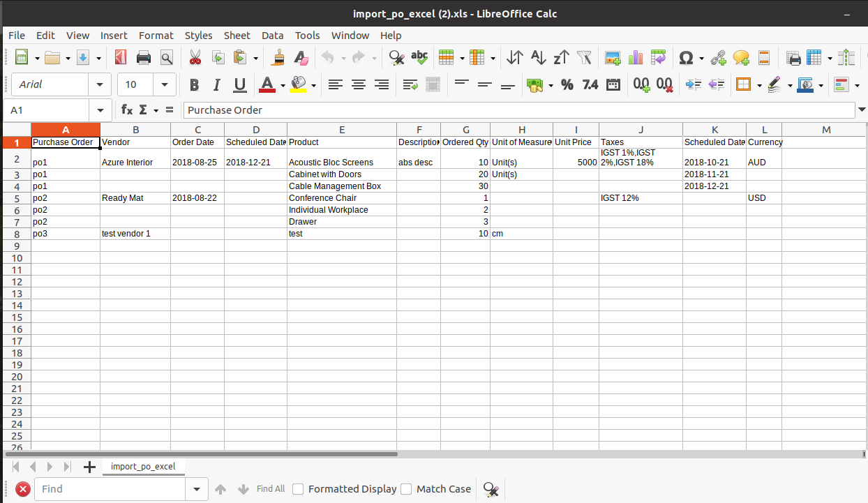Click Clear Direct Formatting icon
The width and height of the screenshot is (868, 503).
300,57
